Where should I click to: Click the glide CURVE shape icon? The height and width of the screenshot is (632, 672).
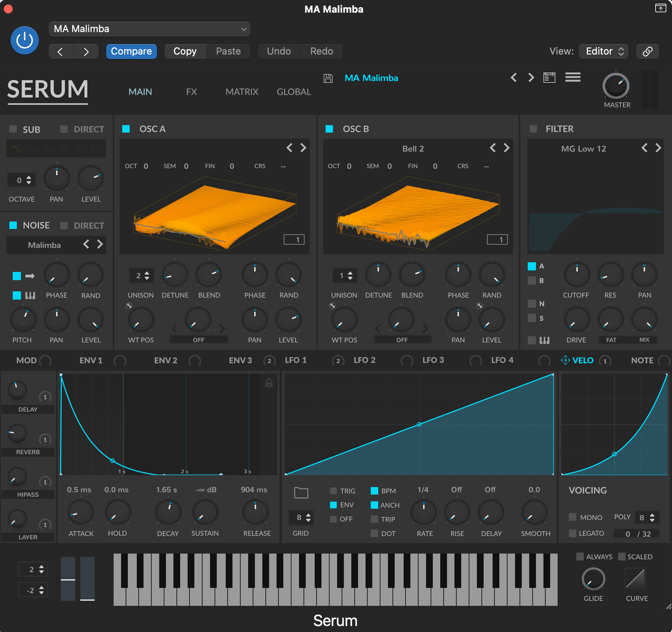coord(635,579)
